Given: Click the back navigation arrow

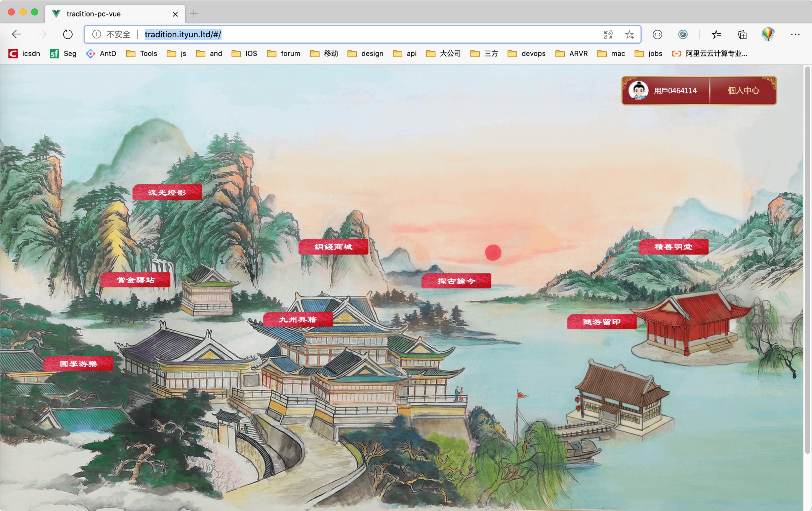Looking at the screenshot, I should pos(16,34).
